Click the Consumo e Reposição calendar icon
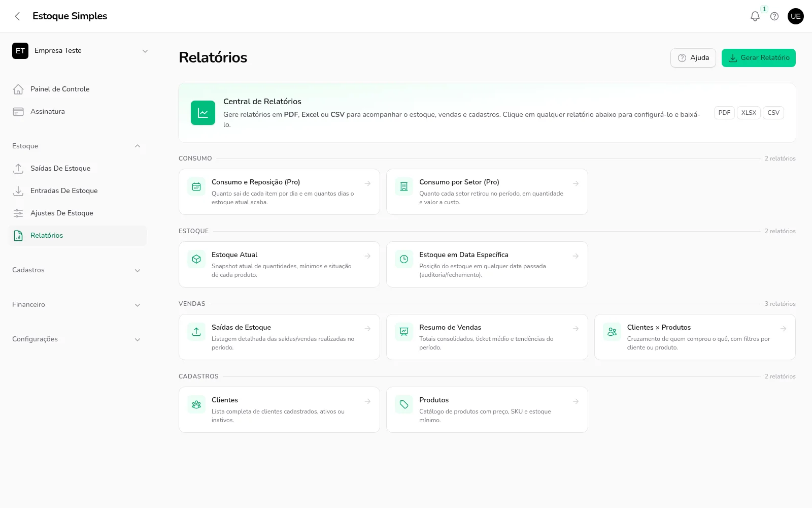The width and height of the screenshot is (812, 508). 196,186
